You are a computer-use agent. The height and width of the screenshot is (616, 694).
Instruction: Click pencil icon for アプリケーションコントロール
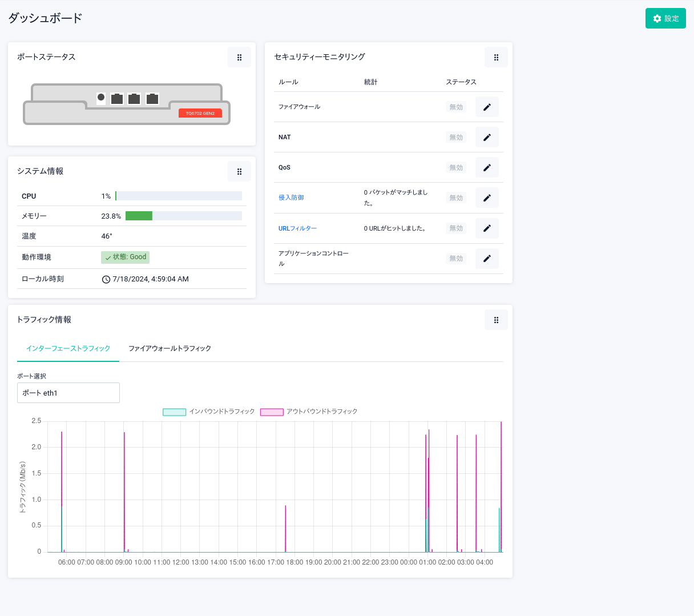pos(487,259)
